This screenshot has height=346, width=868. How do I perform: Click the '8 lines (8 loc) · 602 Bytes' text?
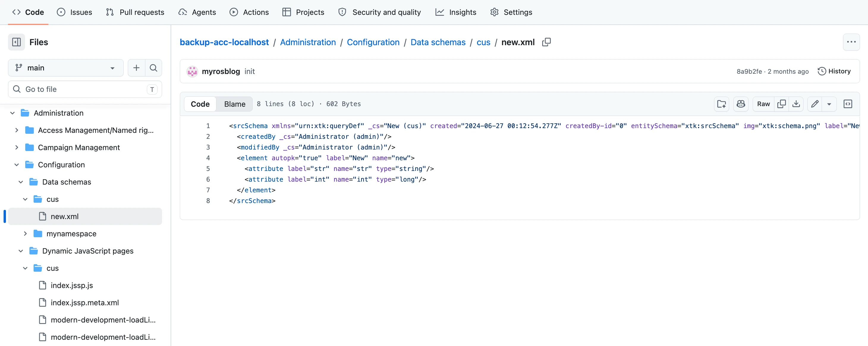[x=309, y=104]
